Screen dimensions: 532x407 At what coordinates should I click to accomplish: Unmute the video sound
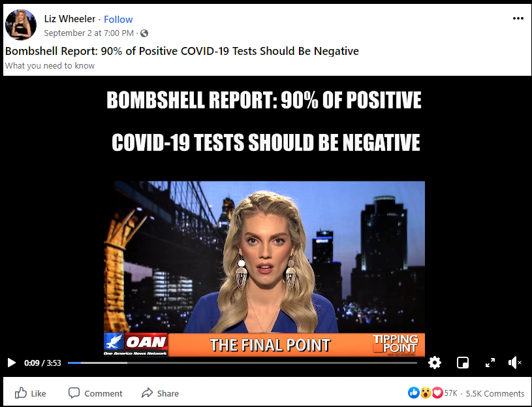(514, 363)
